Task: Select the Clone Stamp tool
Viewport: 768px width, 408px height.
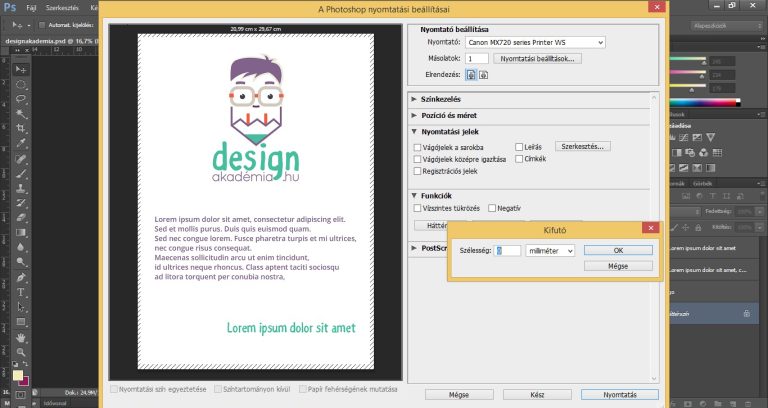Action: tap(21, 188)
